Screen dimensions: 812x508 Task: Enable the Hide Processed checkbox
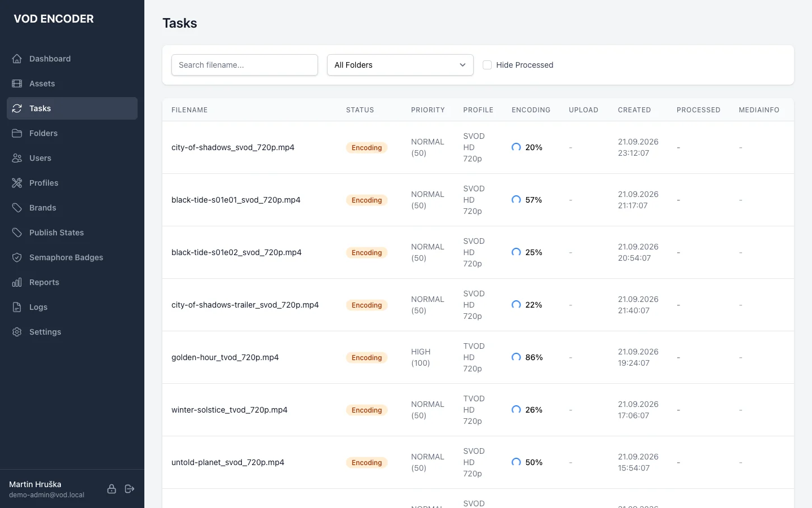tap(487, 65)
